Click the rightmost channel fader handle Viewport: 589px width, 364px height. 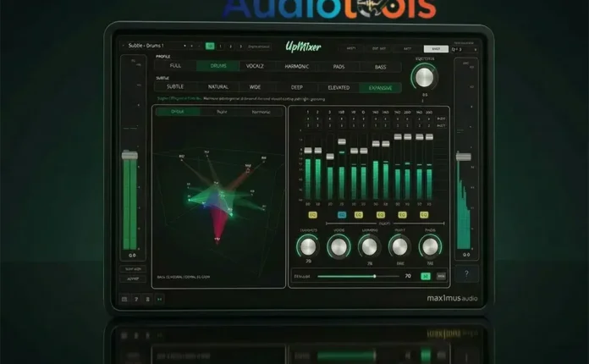pyautogui.click(x=429, y=137)
